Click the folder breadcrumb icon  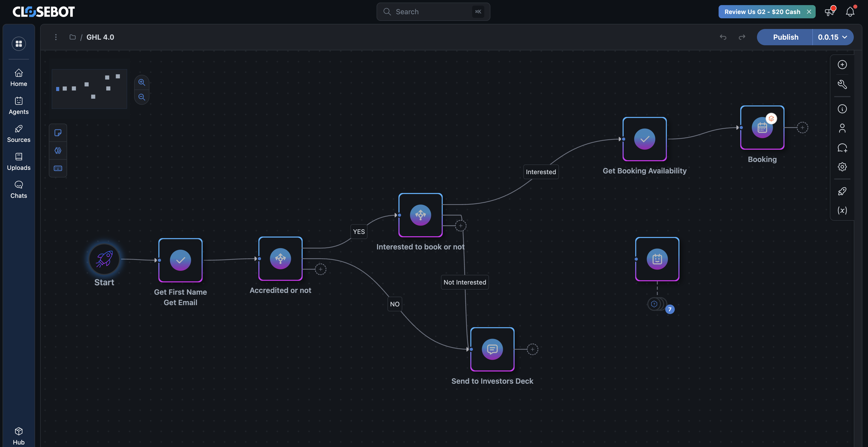(72, 37)
